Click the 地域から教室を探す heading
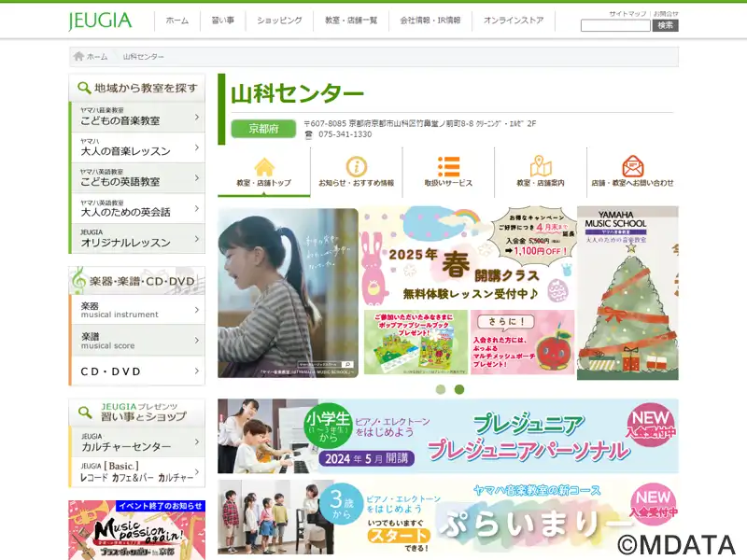This screenshot has height=560, width=747. pyautogui.click(x=146, y=88)
